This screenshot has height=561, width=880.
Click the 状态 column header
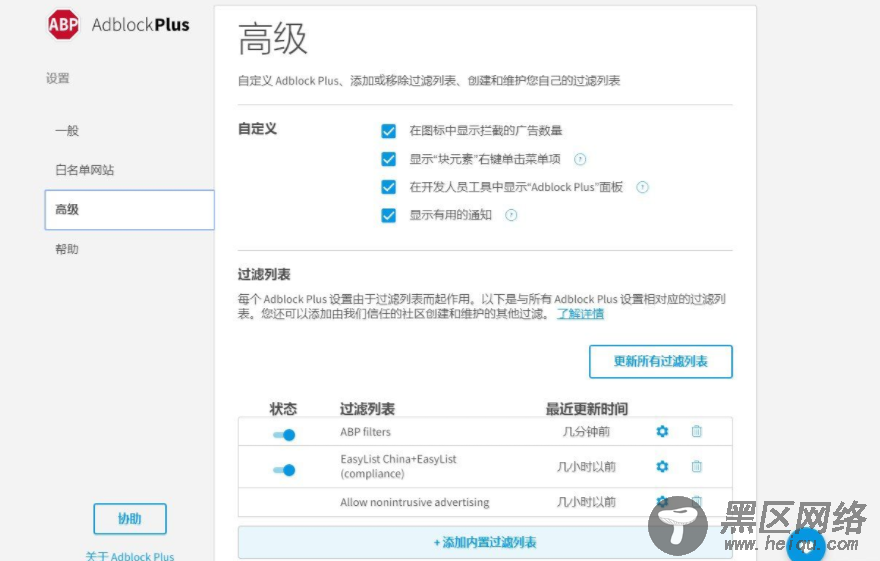283,409
